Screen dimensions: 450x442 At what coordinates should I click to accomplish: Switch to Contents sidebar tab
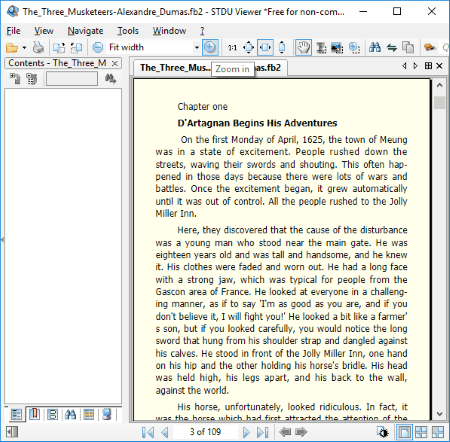pyautogui.click(x=16, y=414)
